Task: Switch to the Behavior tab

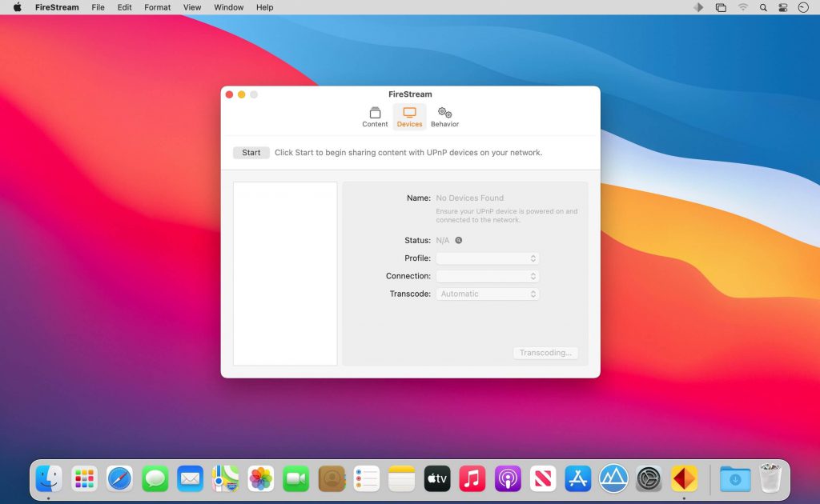Action: pos(444,117)
